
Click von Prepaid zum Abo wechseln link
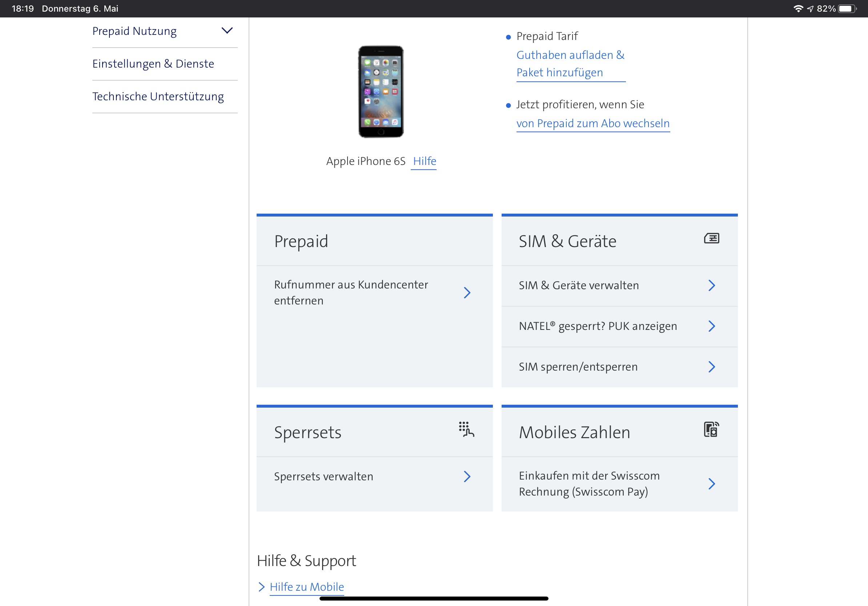point(593,124)
